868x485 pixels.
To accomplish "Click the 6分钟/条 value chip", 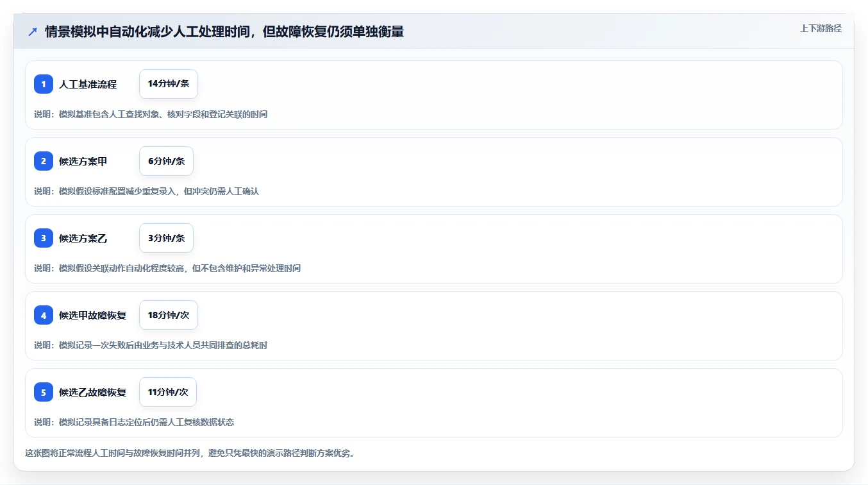I will click(166, 161).
